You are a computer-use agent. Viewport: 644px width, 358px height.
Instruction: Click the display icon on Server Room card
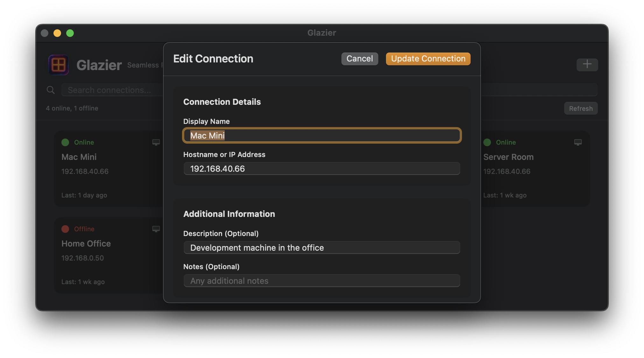pyautogui.click(x=578, y=142)
